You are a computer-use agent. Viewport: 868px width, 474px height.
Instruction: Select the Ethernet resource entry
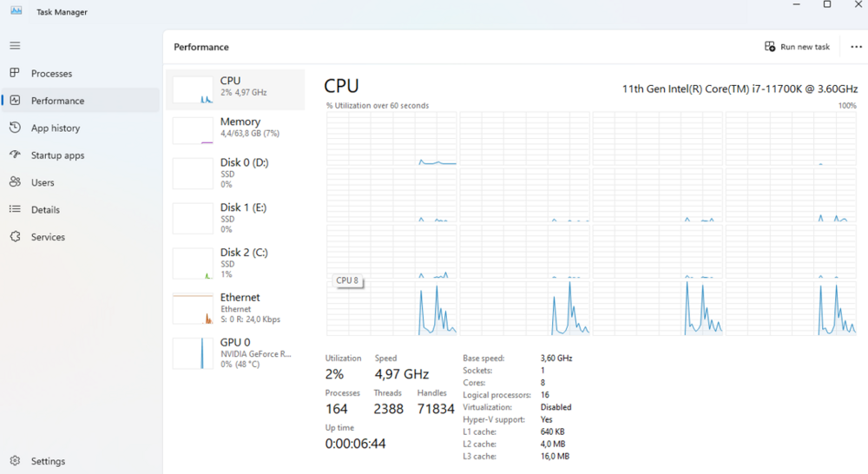tap(235, 308)
